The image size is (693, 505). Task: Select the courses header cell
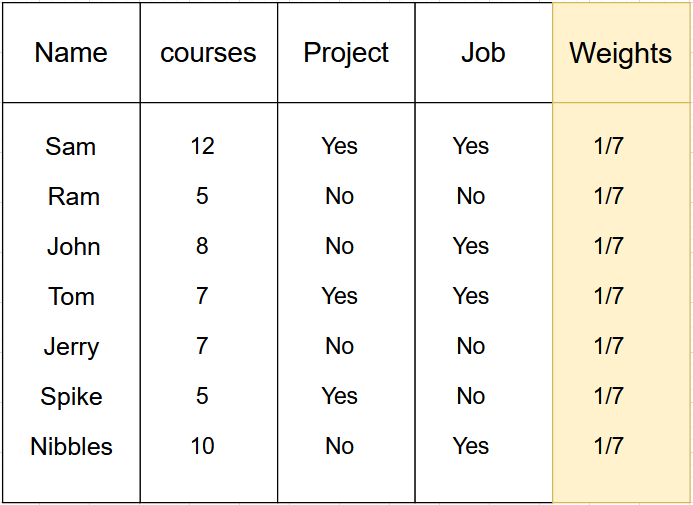click(209, 53)
